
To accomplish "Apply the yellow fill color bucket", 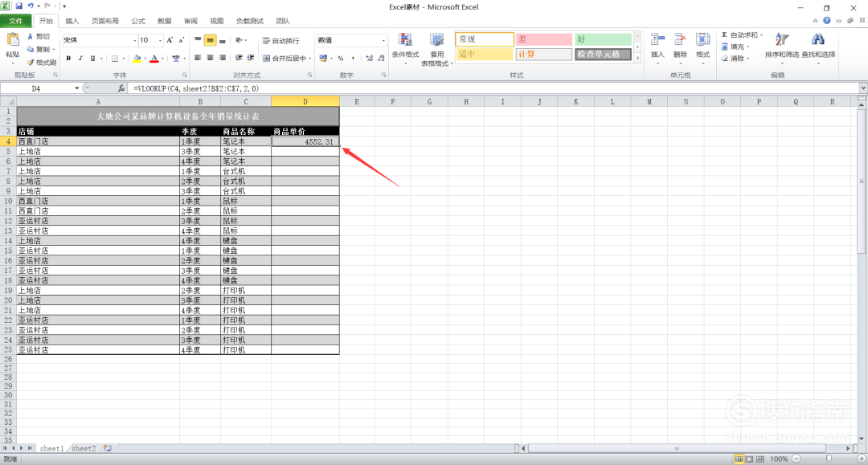I will click(x=137, y=58).
